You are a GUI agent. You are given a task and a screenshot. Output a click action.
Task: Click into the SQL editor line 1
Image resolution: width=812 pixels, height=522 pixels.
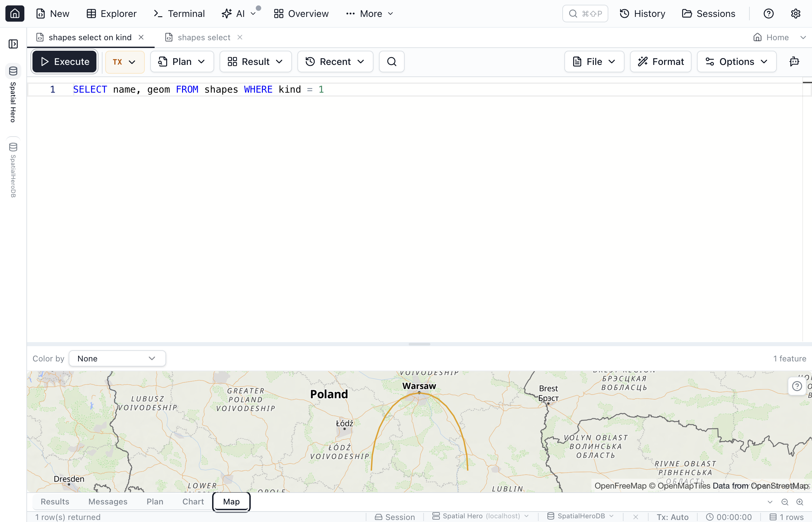(414, 90)
